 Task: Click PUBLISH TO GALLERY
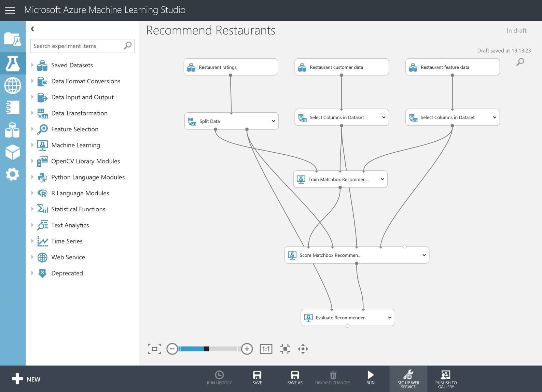click(x=446, y=379)
